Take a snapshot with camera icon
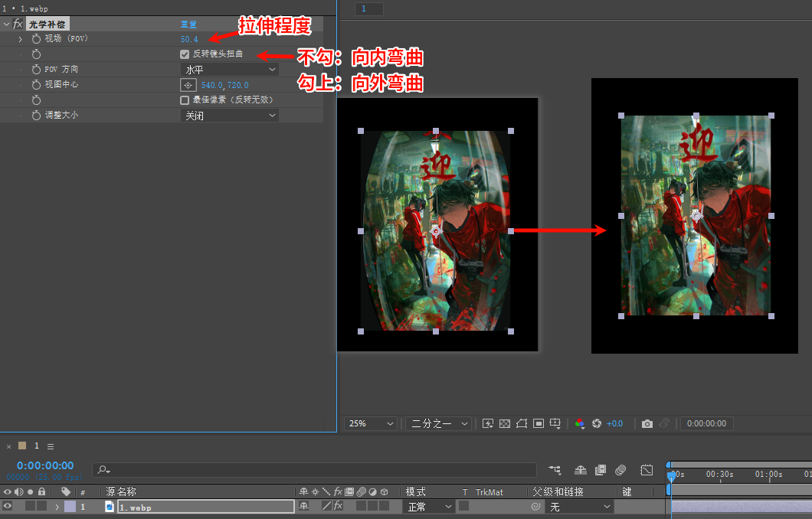The image size is (812, 519). (x=647, y=424)
